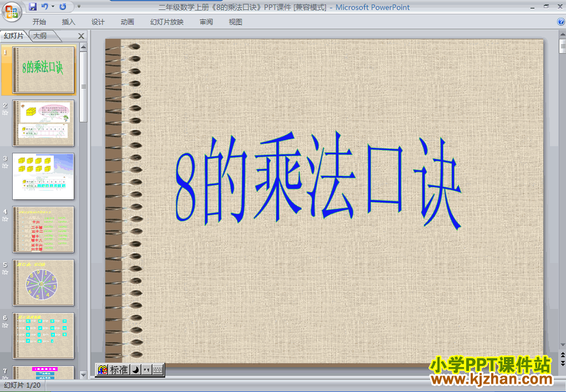
Task: Click the thumbnail pane scrollbar thumb
Action: (x=83, y=87)
